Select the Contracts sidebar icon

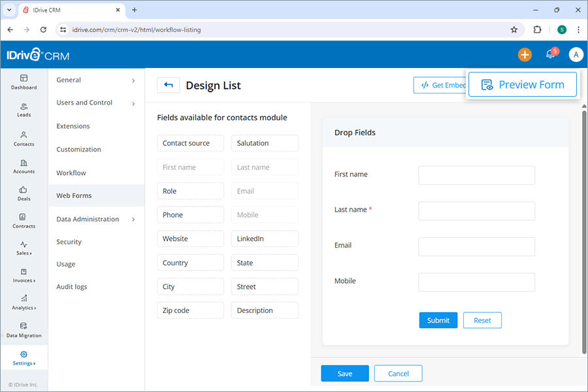point(24,223)
